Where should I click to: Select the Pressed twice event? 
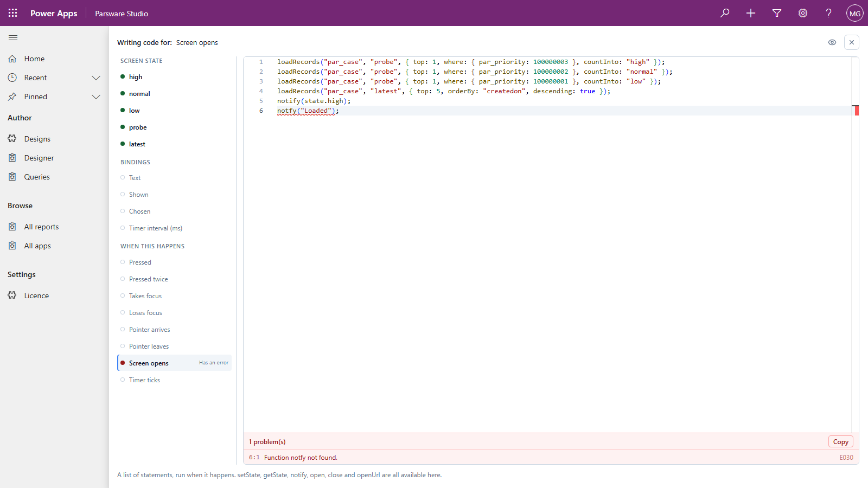point(175,279)
